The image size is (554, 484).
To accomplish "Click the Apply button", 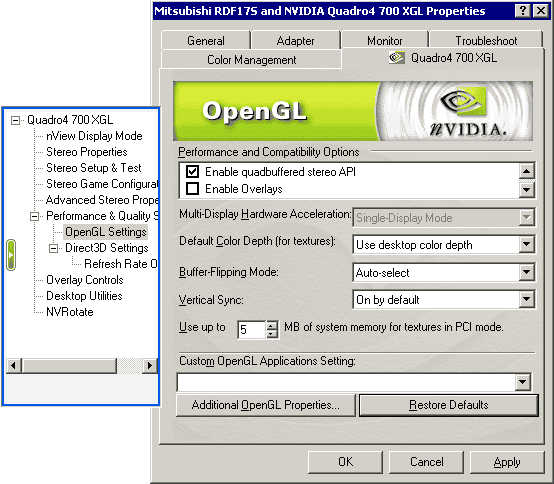I will click(507, 462).
